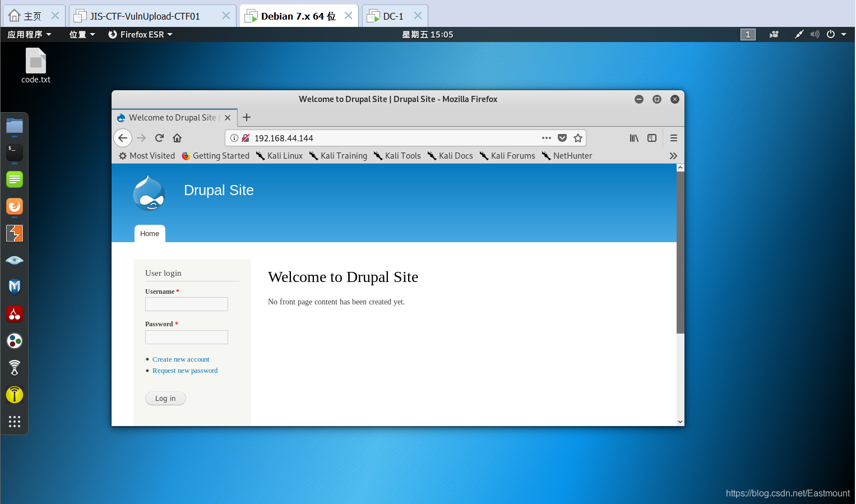Open the NetHunter bookmark
Screen dimensions: 856x504
coord(567,156)
